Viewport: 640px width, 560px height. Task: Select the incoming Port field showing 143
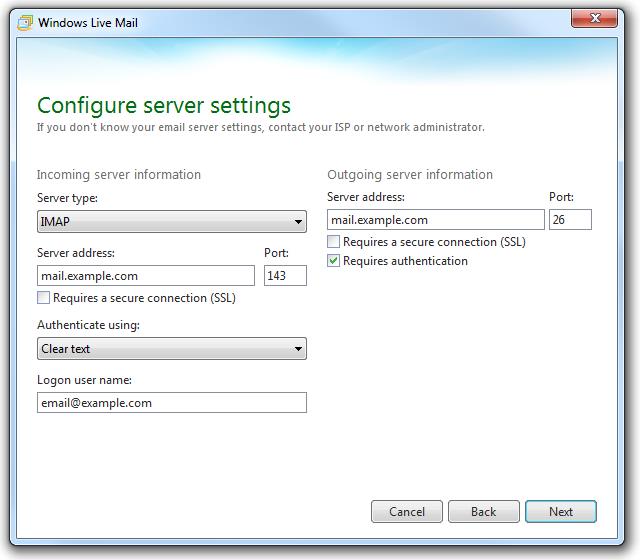click(x=285, y=276)
